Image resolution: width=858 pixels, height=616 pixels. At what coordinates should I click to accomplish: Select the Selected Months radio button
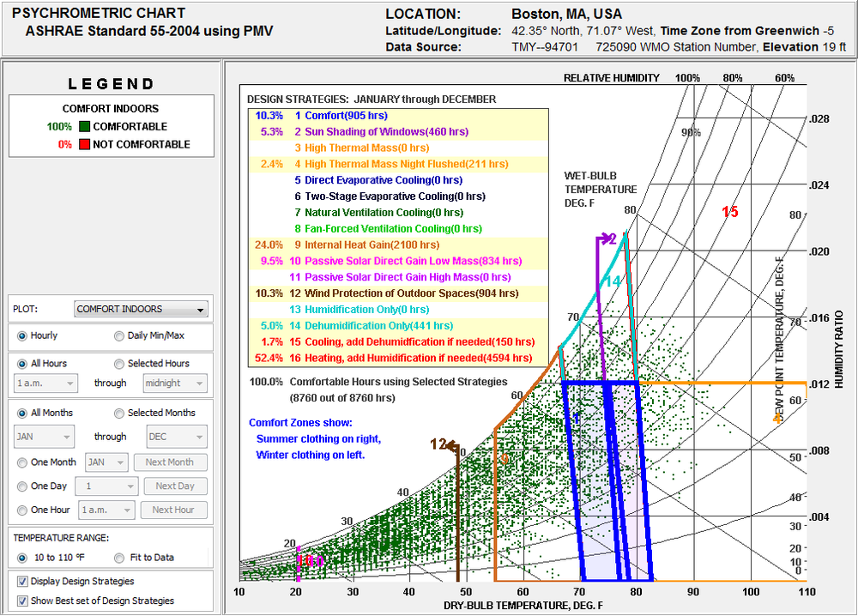coord(120,414)
